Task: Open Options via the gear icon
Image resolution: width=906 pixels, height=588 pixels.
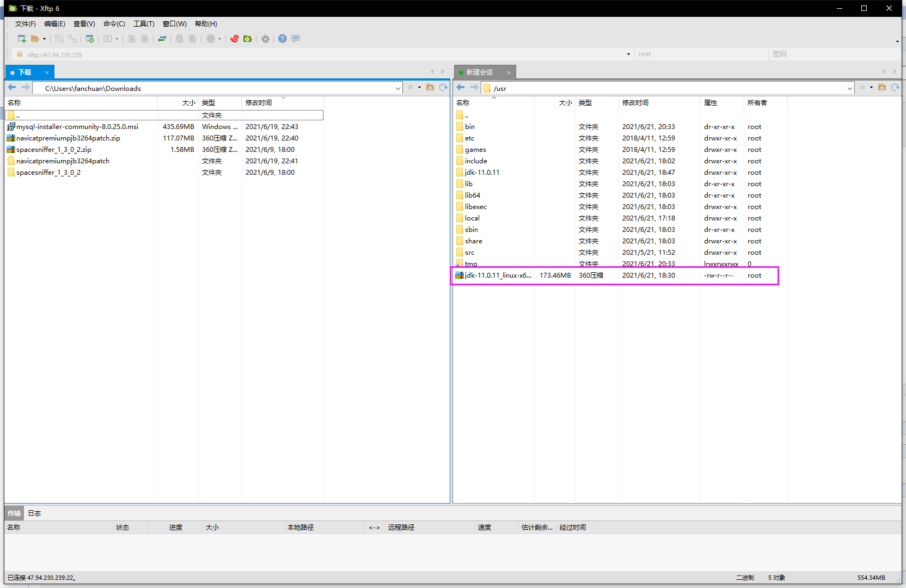Action: (265, 39)
